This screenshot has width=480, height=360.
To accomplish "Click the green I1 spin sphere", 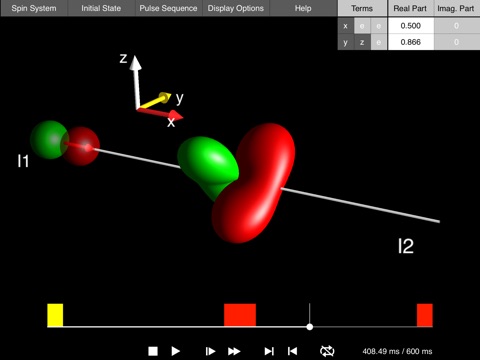I will [48, 140].
